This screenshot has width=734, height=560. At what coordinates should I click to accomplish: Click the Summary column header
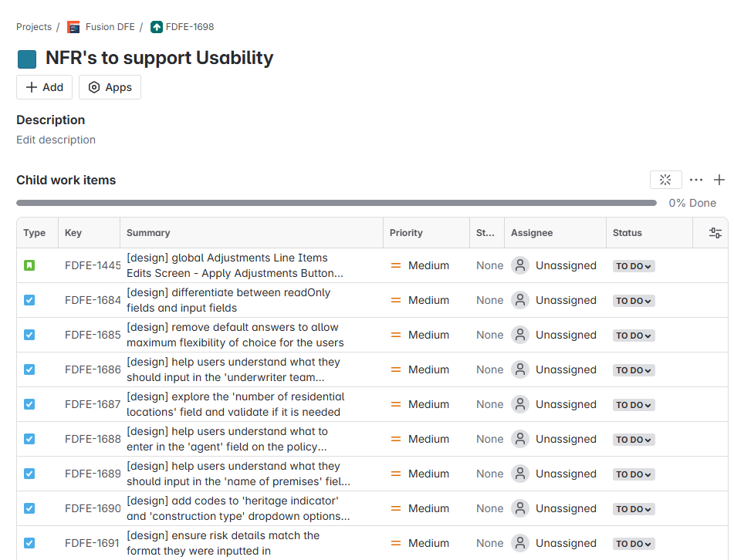148,233
